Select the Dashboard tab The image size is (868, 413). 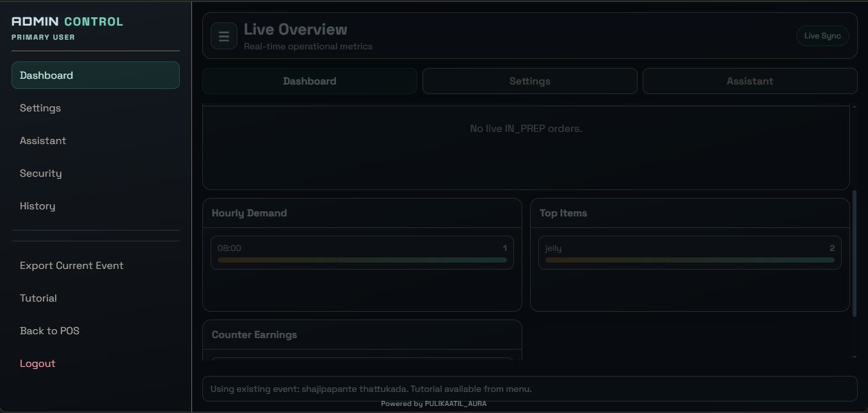tap(309, 81)
